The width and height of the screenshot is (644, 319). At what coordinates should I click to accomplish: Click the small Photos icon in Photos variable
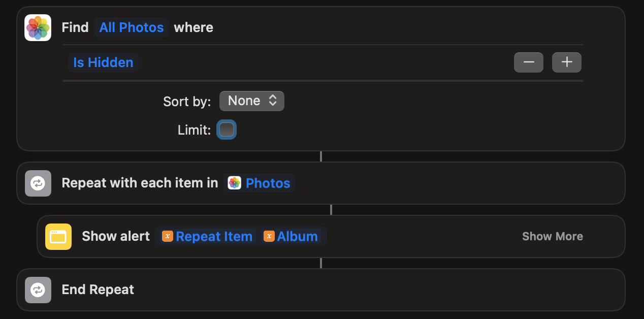(x=234, y=183)
